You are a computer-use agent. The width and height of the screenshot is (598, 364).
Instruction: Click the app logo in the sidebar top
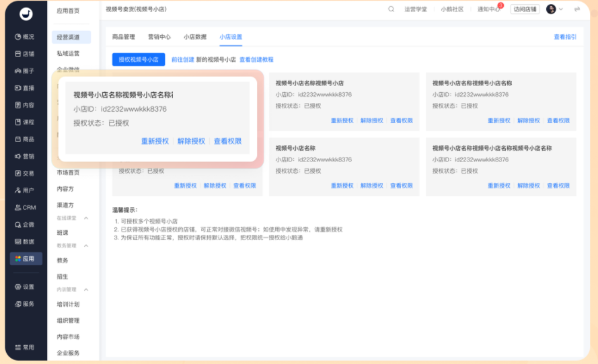pyautogui.click(x=26, y=14)
